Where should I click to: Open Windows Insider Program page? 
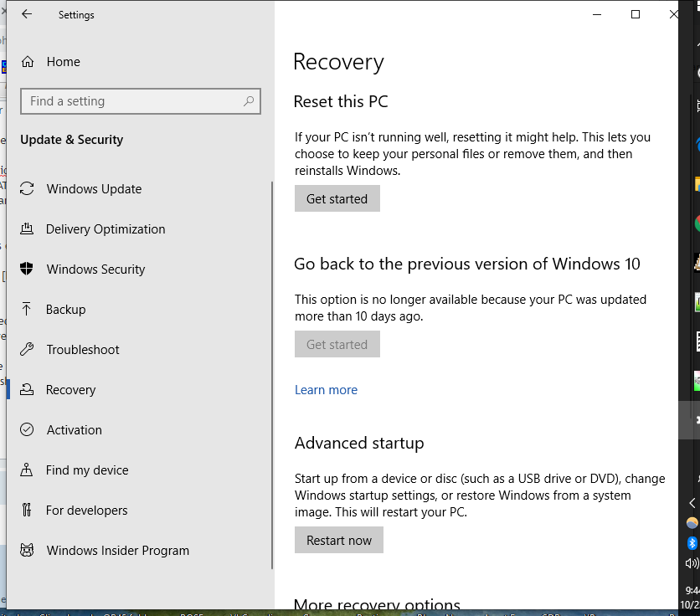coord(118,551)
